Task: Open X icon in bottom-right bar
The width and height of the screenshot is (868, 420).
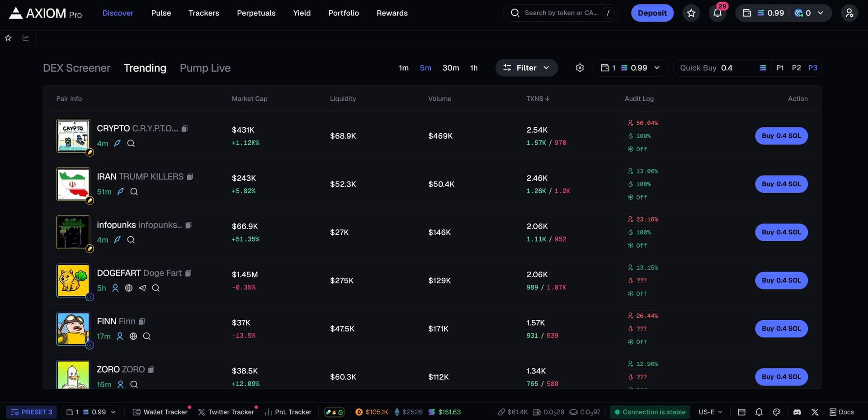Action: (815, 412)
